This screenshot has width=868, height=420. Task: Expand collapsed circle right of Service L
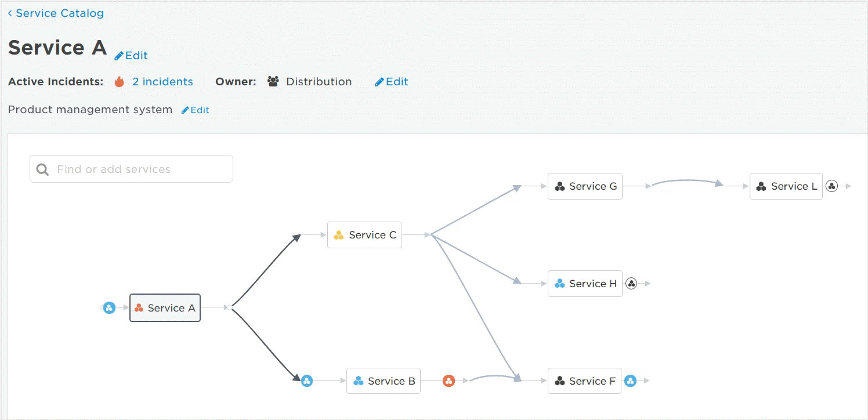pos(831,186)
